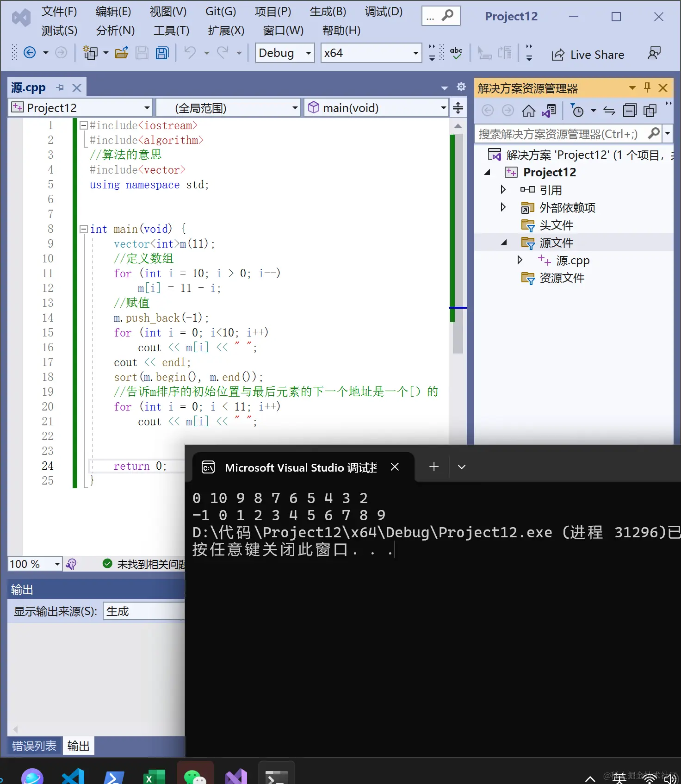681x784 pixels.
Task: Collapse the #include region on line 1
Action: point(84,125)
